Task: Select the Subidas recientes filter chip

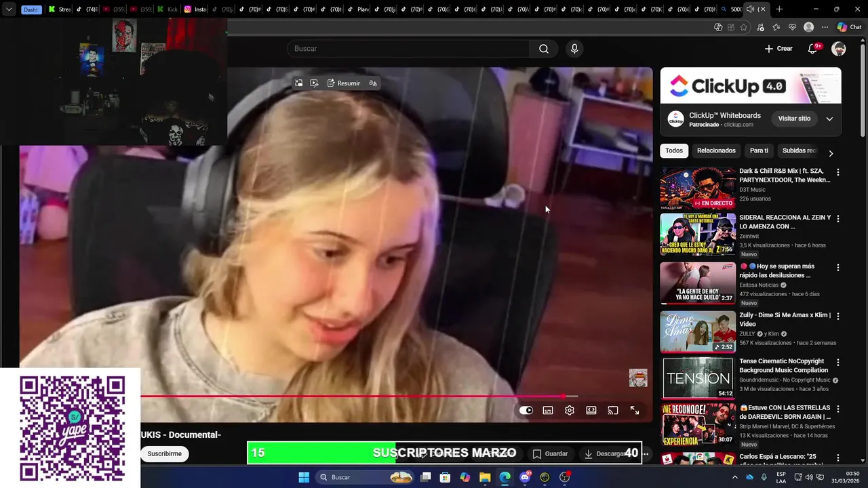Action: click(800, 150)
